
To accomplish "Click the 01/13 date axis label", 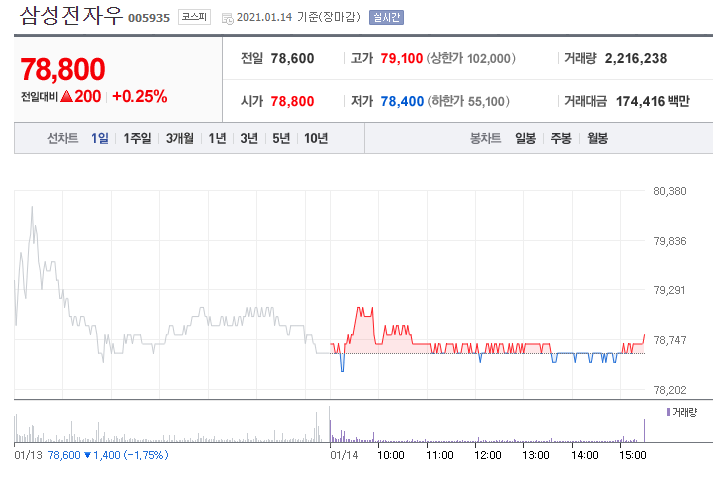I will point(28,455).
